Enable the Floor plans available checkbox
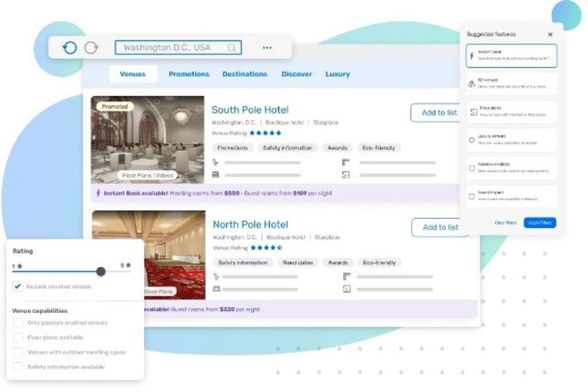 point(18,337)
